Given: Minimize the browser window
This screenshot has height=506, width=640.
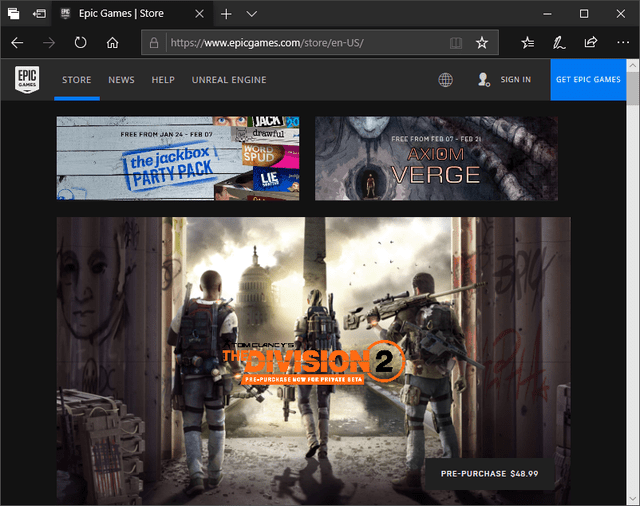Looking at the screenshot, I should click(547, 14).
